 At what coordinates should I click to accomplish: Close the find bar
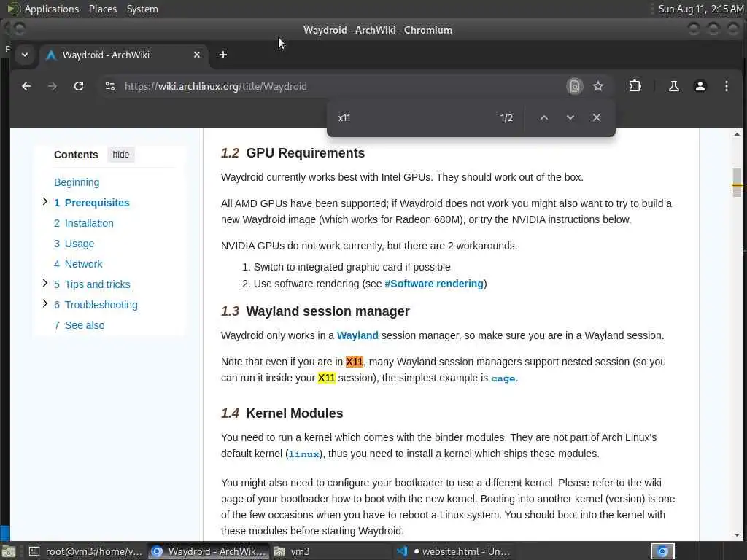click(597, 117)
